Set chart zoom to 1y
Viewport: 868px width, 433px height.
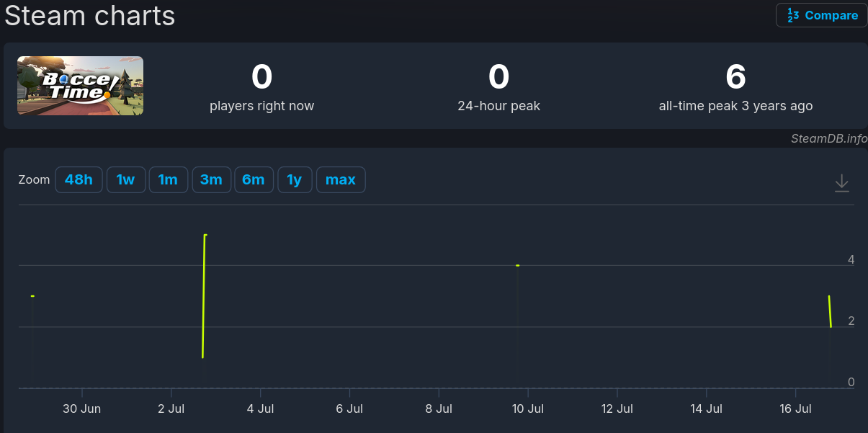coord(295,180)
